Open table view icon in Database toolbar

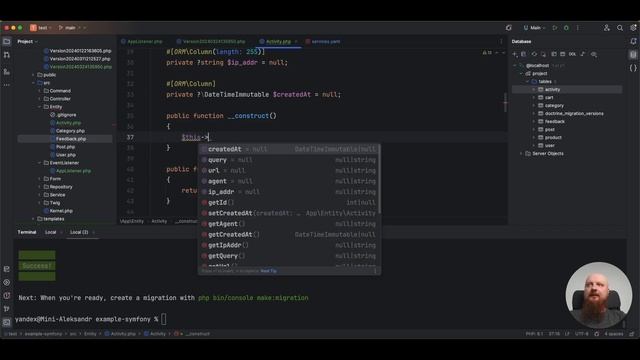(563, 54)
